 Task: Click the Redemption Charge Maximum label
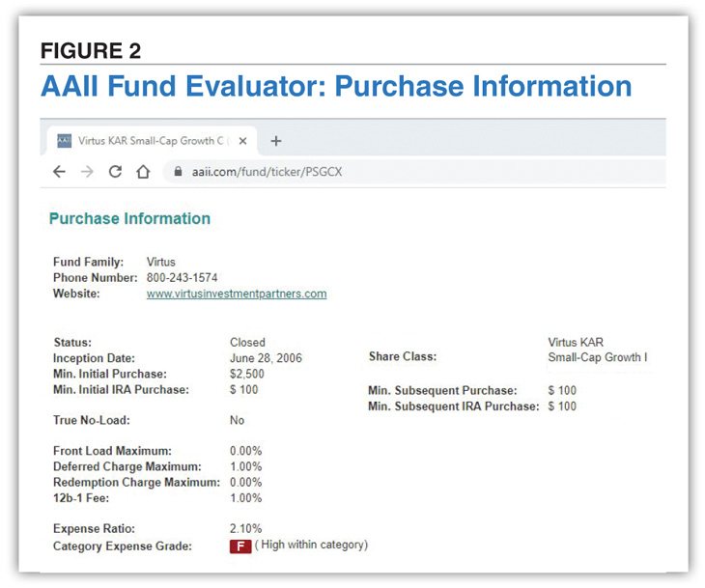click(137, 483)
